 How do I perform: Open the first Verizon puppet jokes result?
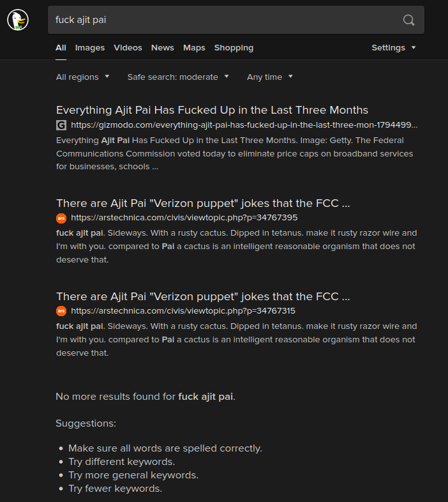click(x=203, y=203)
